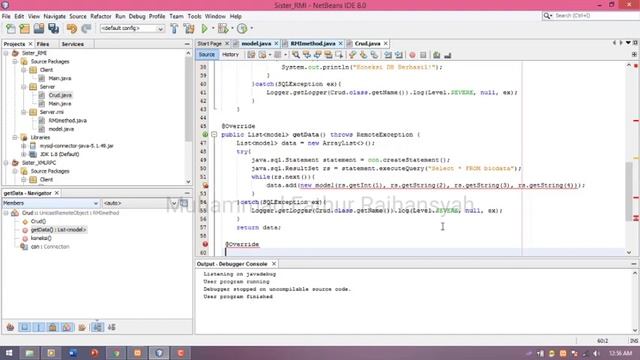Click the New Project toolbar icon
Viewport: 640px width, 360px height.
coord(24,29)
